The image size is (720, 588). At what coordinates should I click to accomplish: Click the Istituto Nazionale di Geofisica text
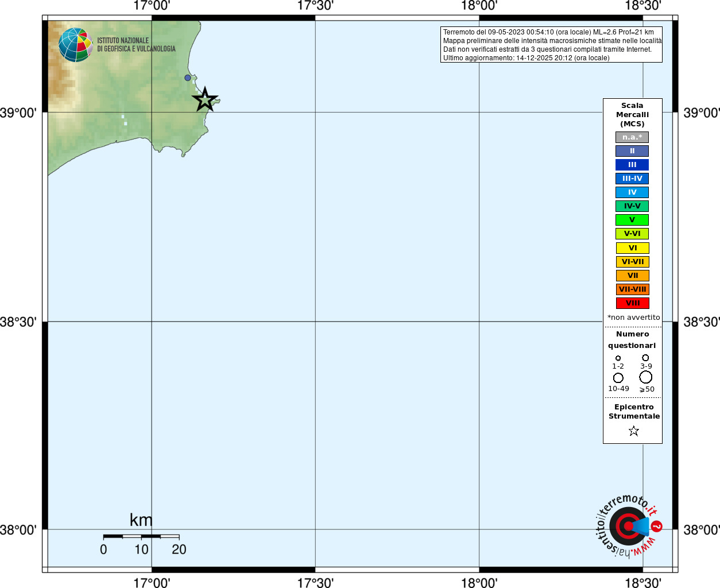click(136, 45)
